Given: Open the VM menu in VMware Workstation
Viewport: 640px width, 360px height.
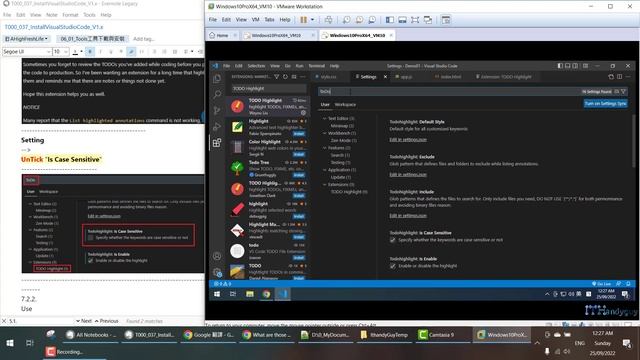Looking at the screenshot, I should click(256, 20).
